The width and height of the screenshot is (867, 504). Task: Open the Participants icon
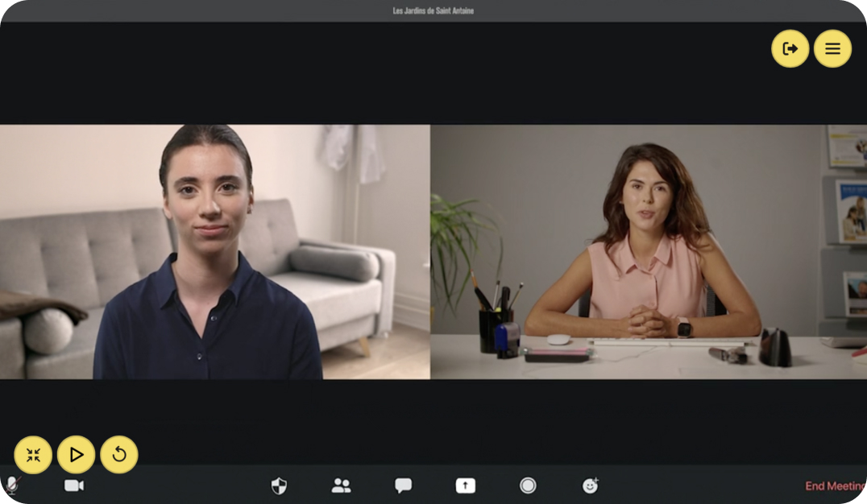pyautogui.click(x=341, y=485)
